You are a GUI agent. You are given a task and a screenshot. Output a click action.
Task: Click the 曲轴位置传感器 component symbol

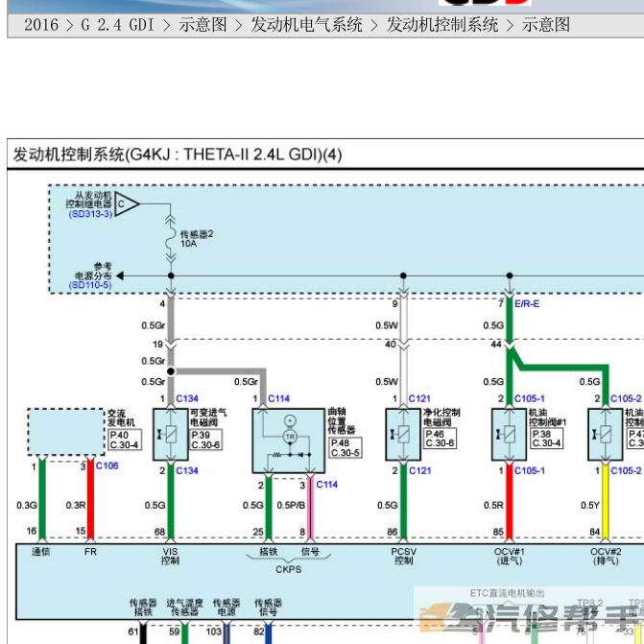coord(289,441)
